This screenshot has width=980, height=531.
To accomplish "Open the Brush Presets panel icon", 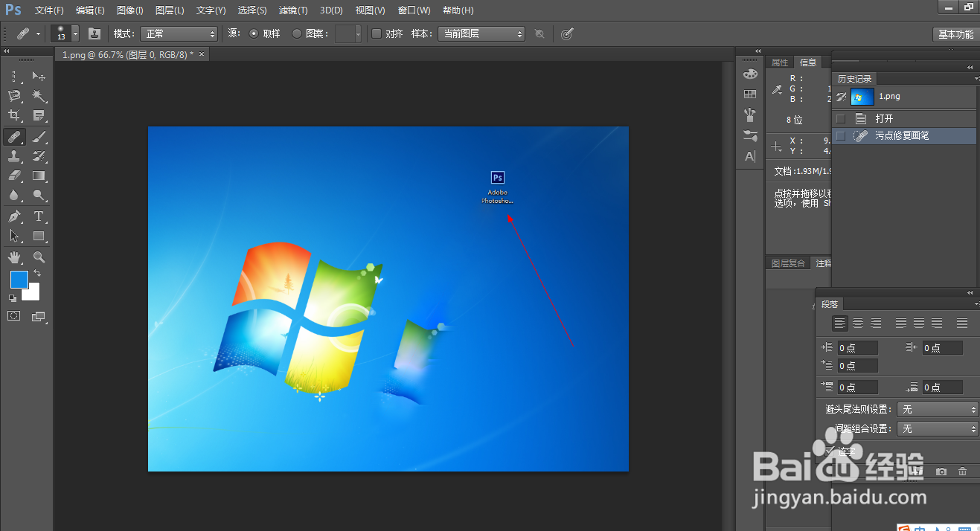I will point(750,136).
